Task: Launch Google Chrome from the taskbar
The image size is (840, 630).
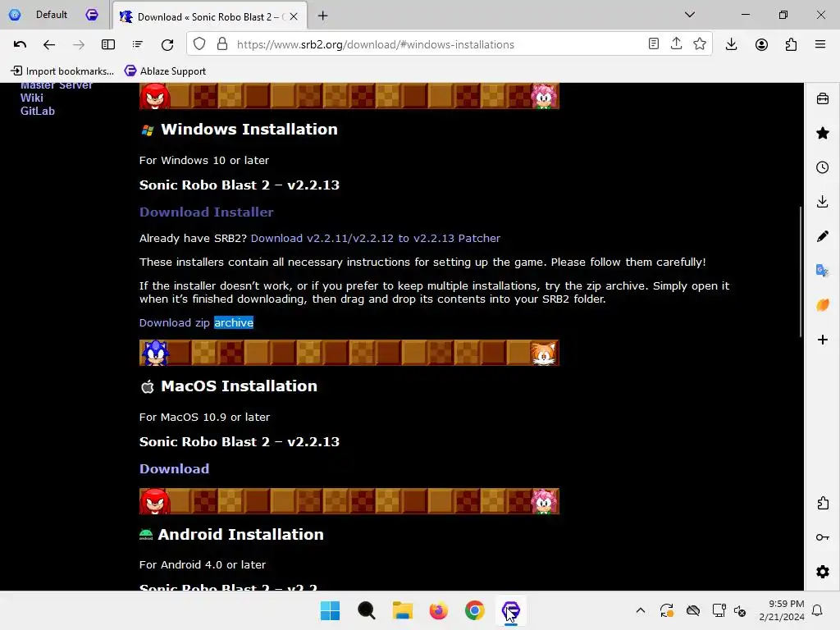Action: click(474, 610)
